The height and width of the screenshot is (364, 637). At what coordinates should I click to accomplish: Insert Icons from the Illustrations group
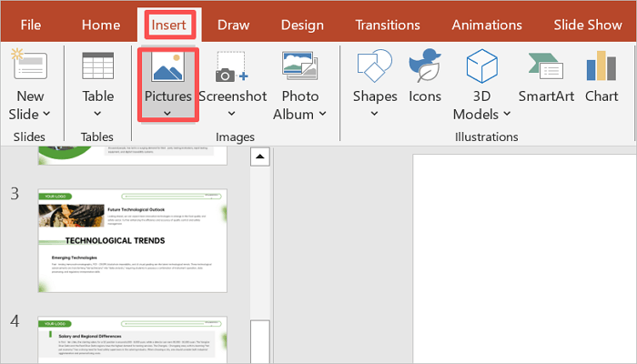coord(425,76)
